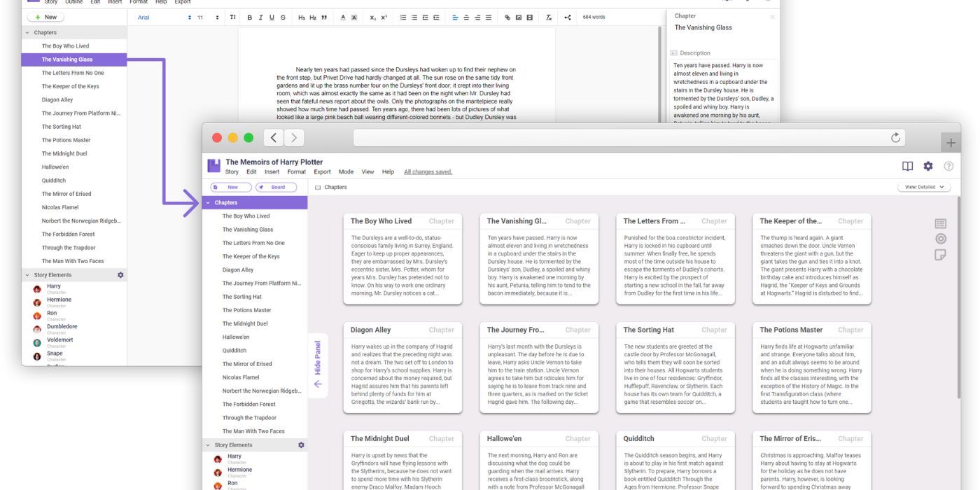Open settings gear in the app header

[928, 166]
